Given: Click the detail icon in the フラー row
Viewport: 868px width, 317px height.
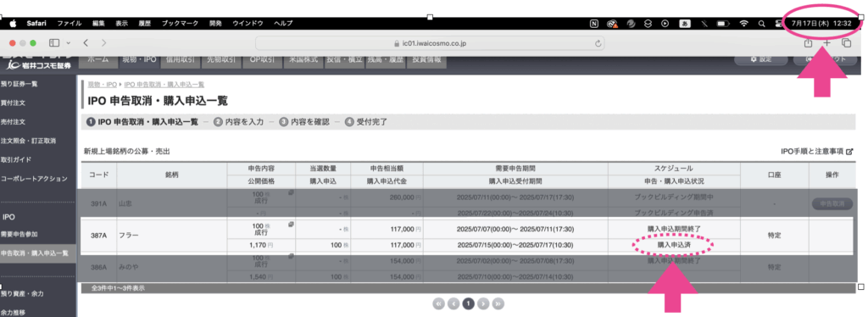Looking at the screenshot, I should [292, 224].
